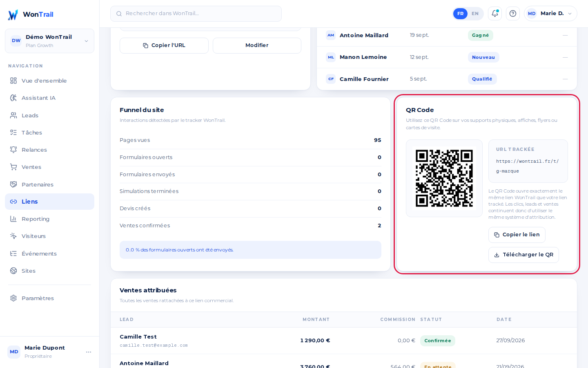588x368 pixels.
Task: Open the Marie D. account dropdown
Action: click(550, 13)
